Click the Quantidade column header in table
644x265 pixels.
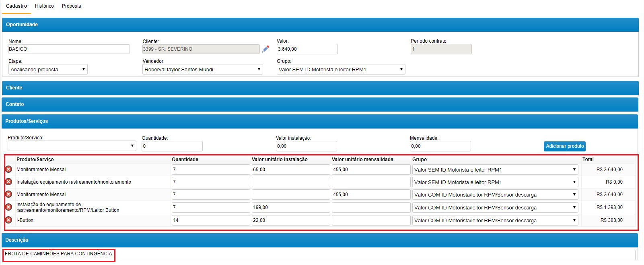185,159
